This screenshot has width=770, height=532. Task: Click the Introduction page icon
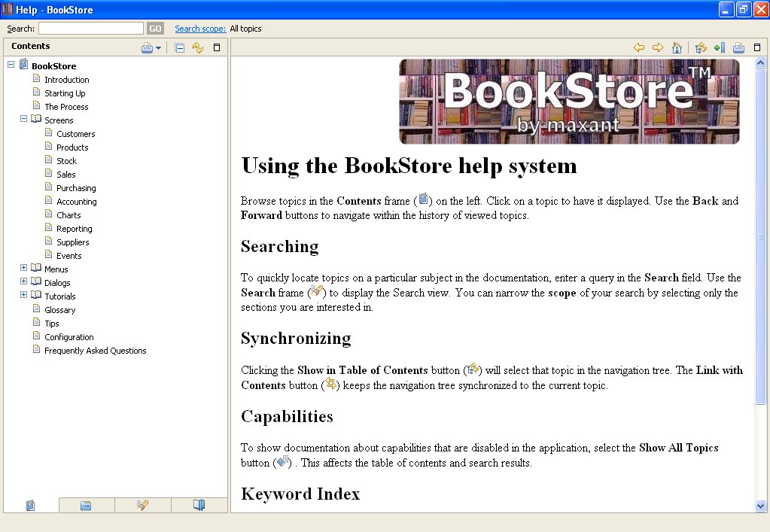[36, 78]
